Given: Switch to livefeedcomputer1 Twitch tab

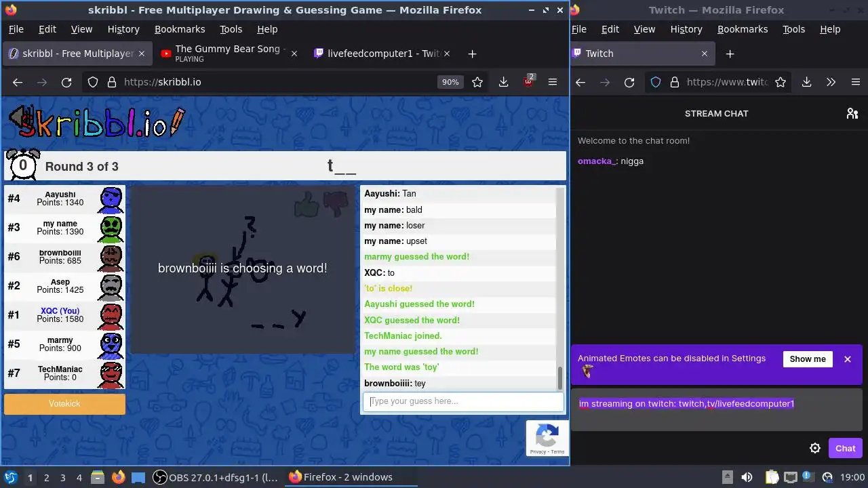Looking at the screenshot, I should (x=383, y=54).
